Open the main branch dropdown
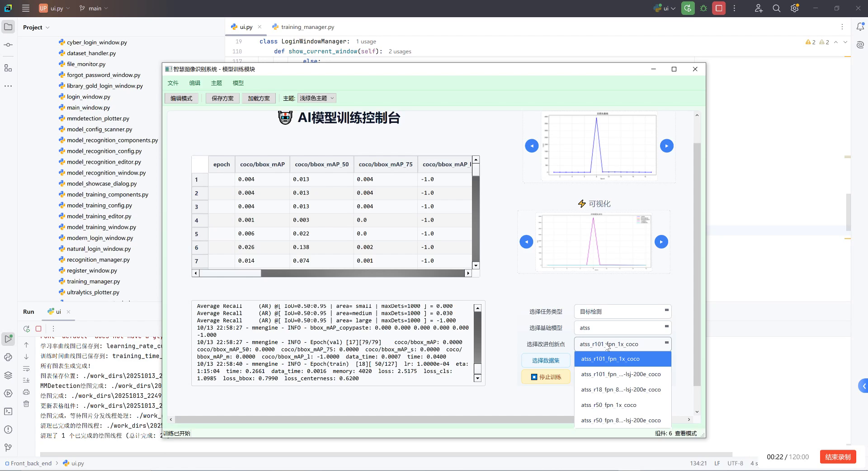 (94, 8)
